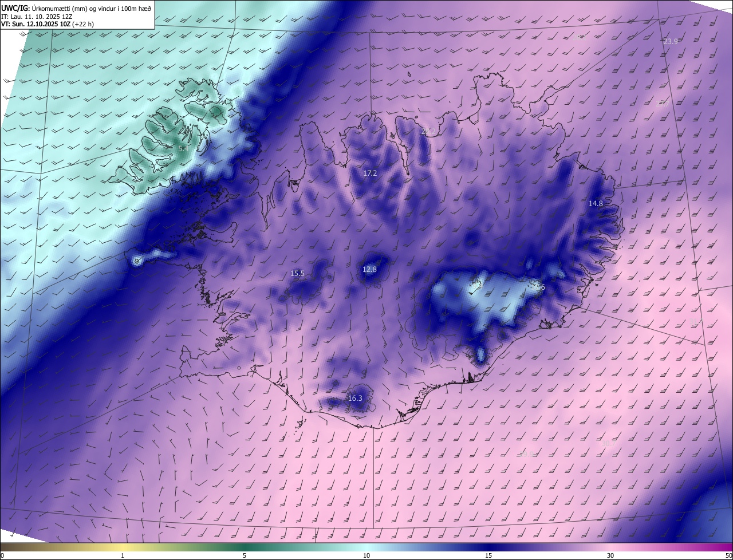Click the color scale label 30
The image size is (733, 560).
coord(610,555)
